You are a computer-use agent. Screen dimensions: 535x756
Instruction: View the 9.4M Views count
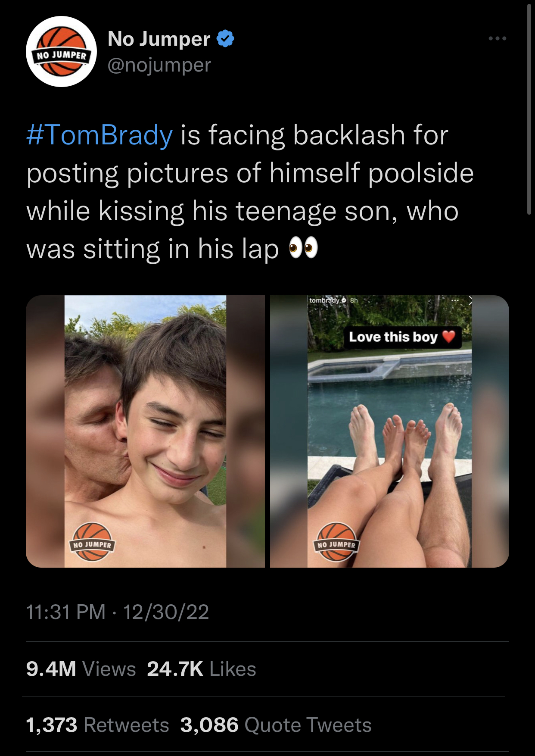(x=81, y=669)
